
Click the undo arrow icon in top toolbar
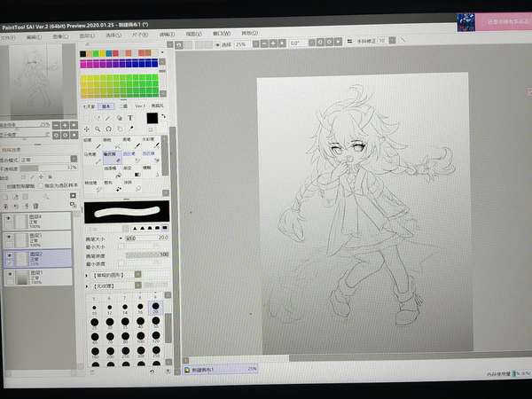pos(179,45)
